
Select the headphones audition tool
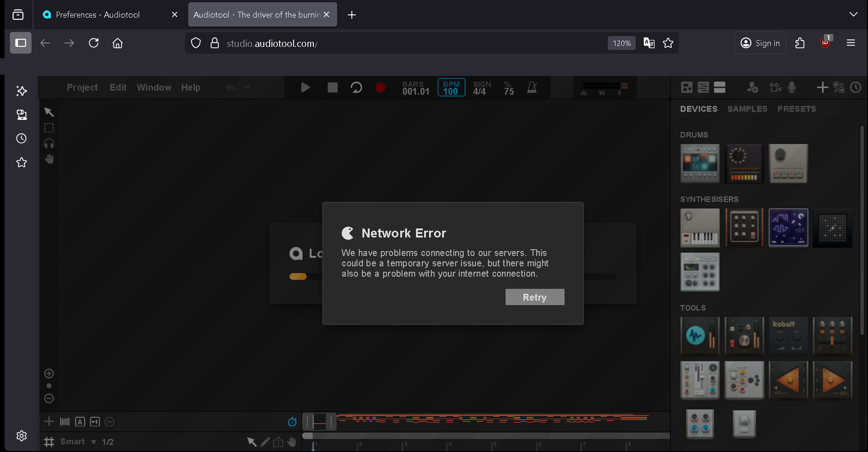tap(49, 144)
